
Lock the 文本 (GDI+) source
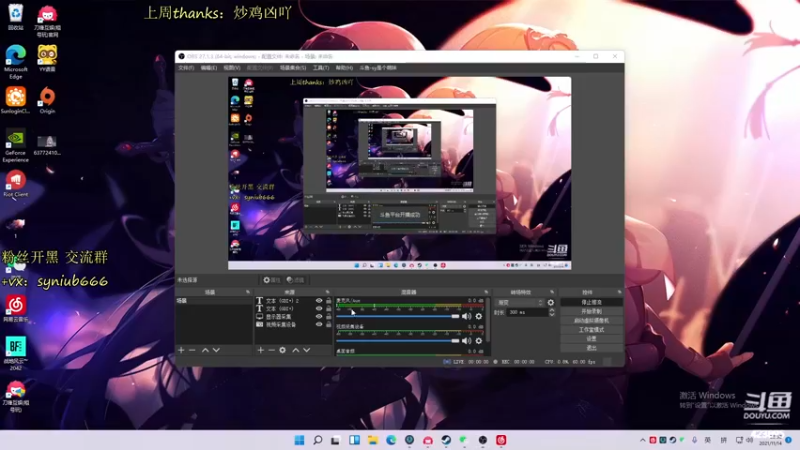pos(329,309)
